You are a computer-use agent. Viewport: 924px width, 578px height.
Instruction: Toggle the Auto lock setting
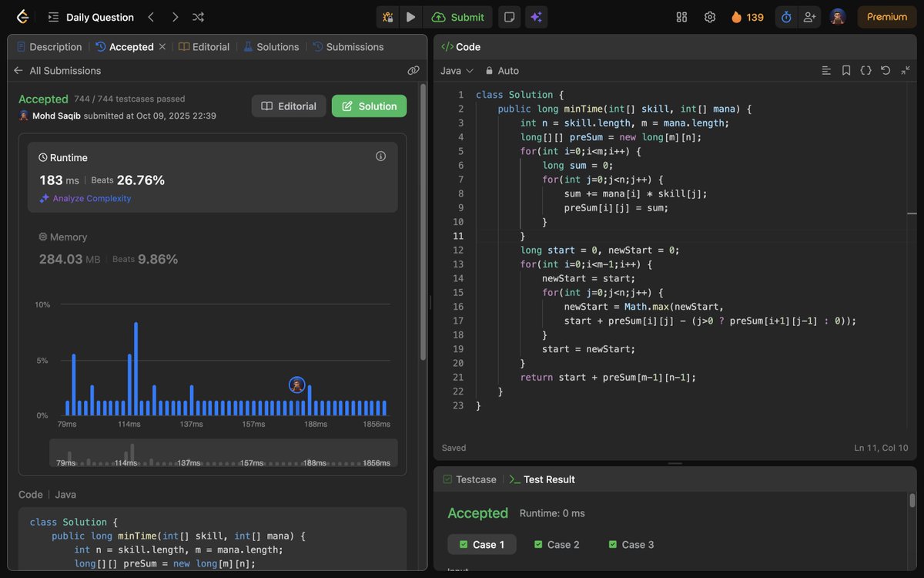pos(501,70)
